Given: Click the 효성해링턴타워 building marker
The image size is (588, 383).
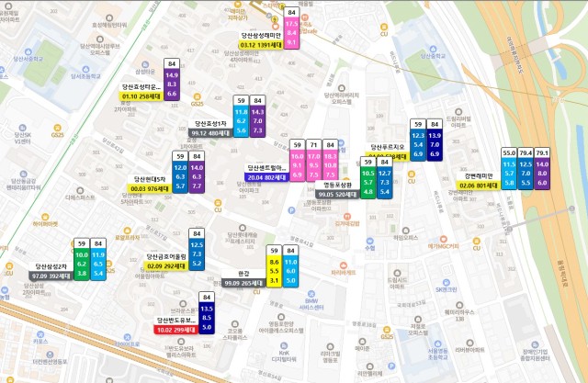Looking at the screenshot, I should click(109, 18).
